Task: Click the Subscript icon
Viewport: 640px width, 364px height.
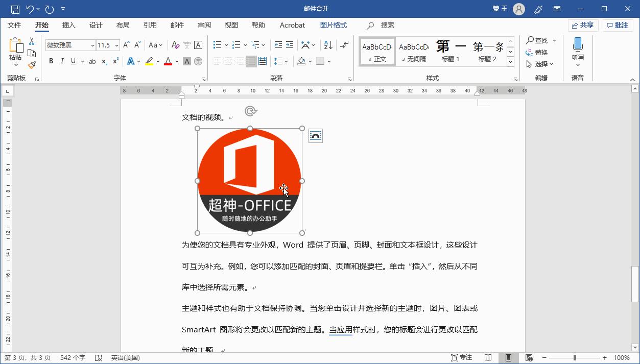Action: (x=103, y=61)
